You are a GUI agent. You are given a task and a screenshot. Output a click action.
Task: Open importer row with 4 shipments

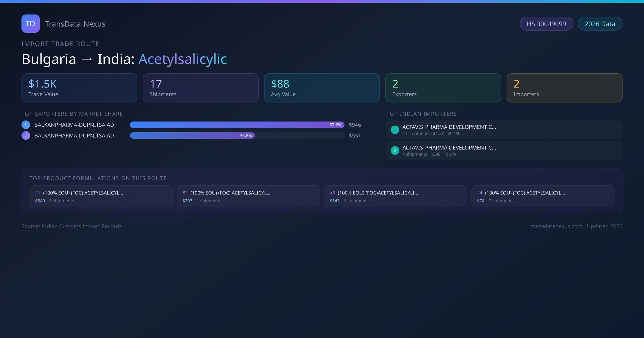click(x=504, y=150)
